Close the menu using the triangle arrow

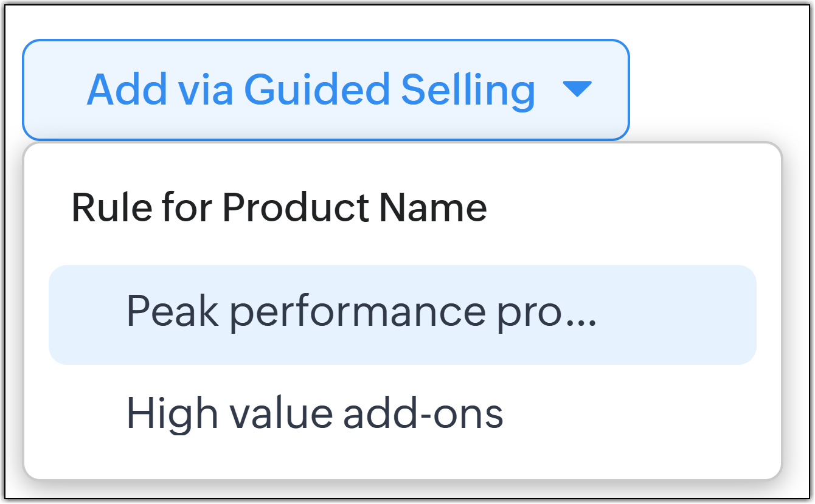(577, 89)
